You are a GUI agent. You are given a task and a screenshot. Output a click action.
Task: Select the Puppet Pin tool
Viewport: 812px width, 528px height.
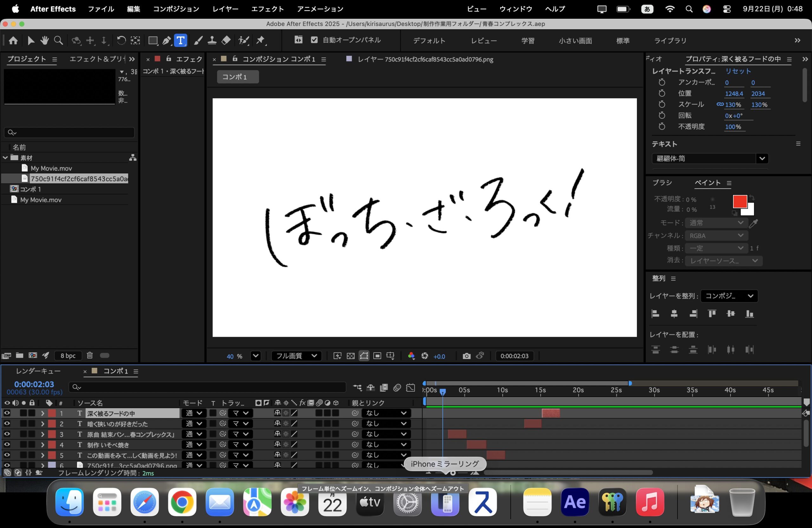pyautogui.click(x=261, y=41)
